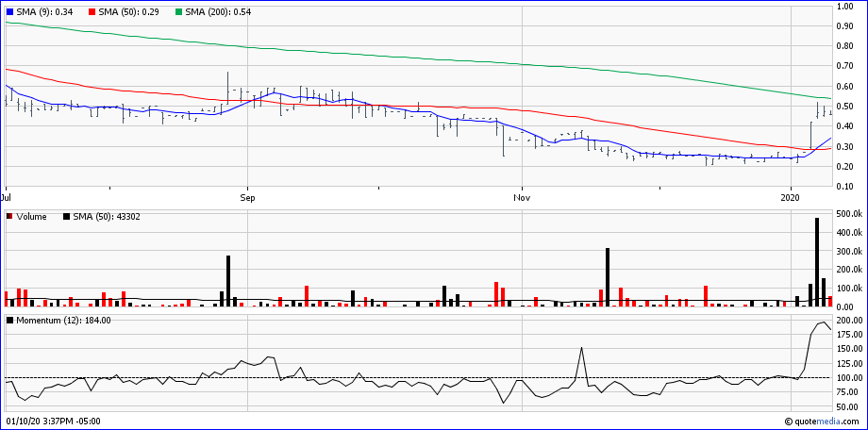Image resolution: width=868 pixels, height=430 pixels.
Task: Click the Volume legend label
Action: coord(32,217)
